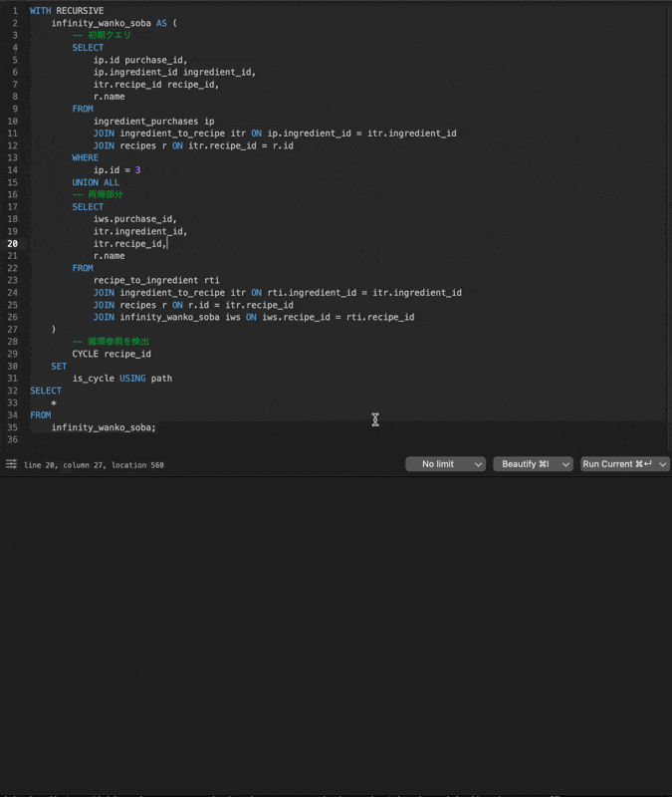Open the editor settings sliders icon
The height and width of the screenshot is (797, 672).
(x=11, y=464)
